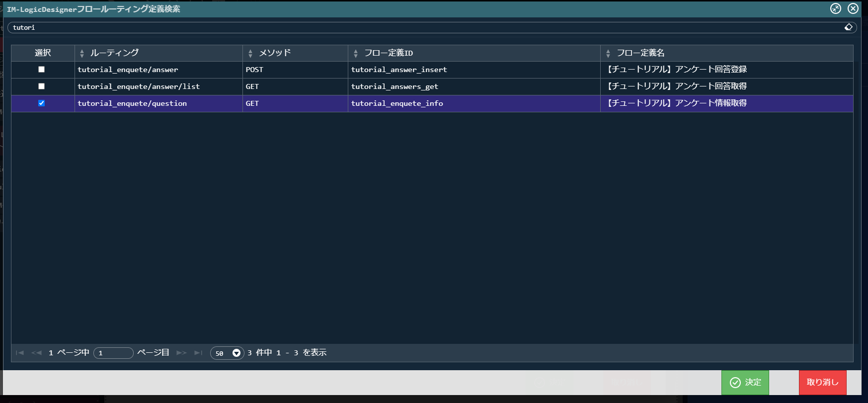The height and width of the screenshot is (403, 868).
Task: Click the 決定 confirm button
Action: [745, 382]
